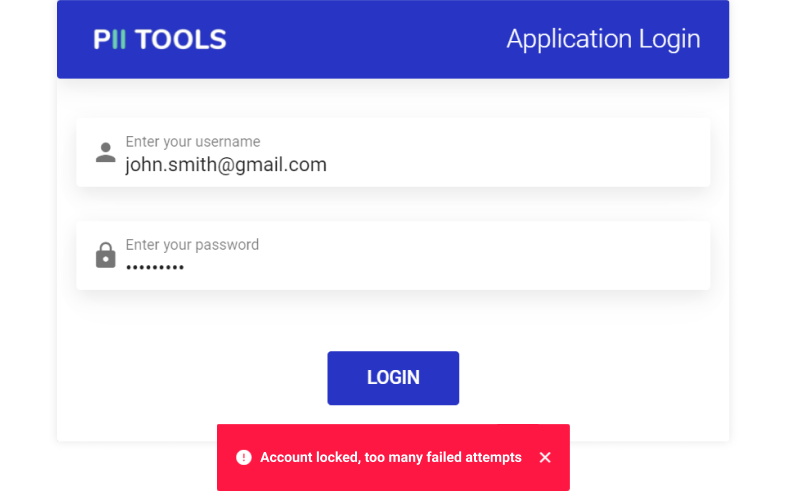Click the exclamation warning icon in alert
This screenshot has width=800, height=500.
(244, 457)
